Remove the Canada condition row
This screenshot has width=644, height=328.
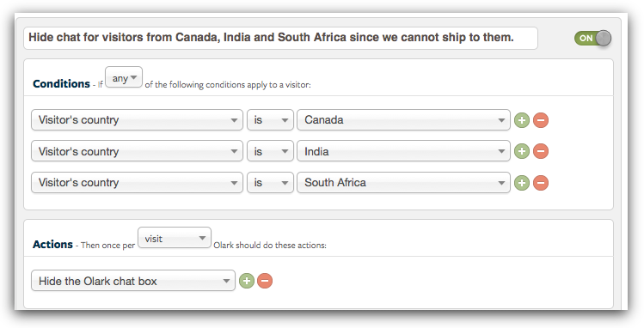pyautogui.click(x=541, y=120)
